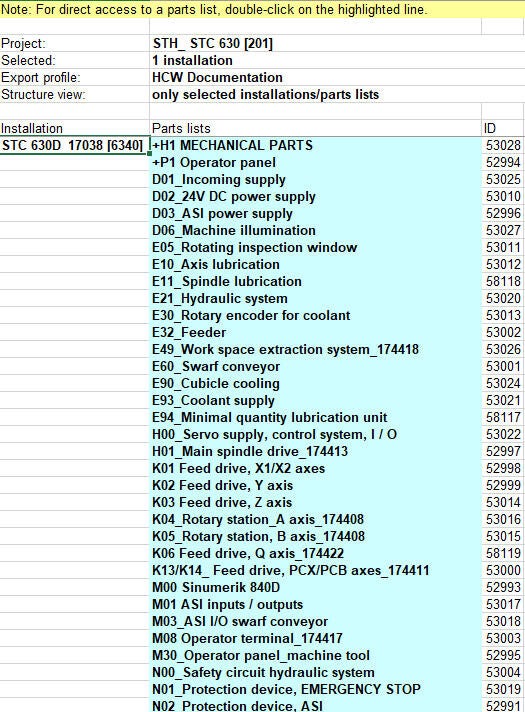Screen dimensions: 525x712
Task: Click the 'Project:' label cell
Action: 74,44
